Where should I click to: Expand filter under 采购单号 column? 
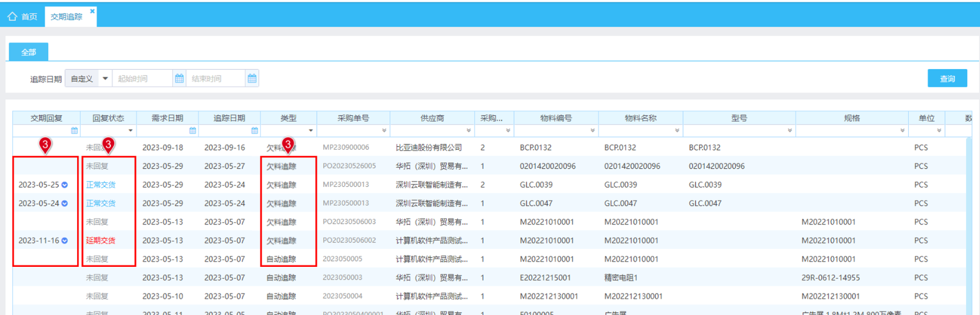[384, 131]
